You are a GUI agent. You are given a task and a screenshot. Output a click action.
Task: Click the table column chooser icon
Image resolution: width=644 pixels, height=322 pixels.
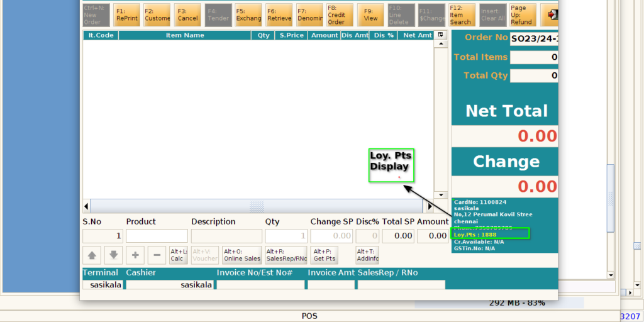click(x=440, y=35)
